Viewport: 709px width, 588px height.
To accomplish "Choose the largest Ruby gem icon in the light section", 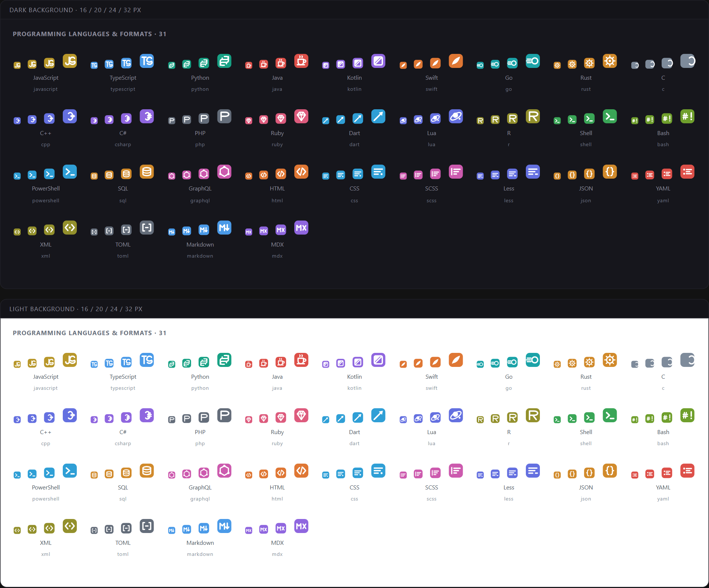I will (301, 415).
